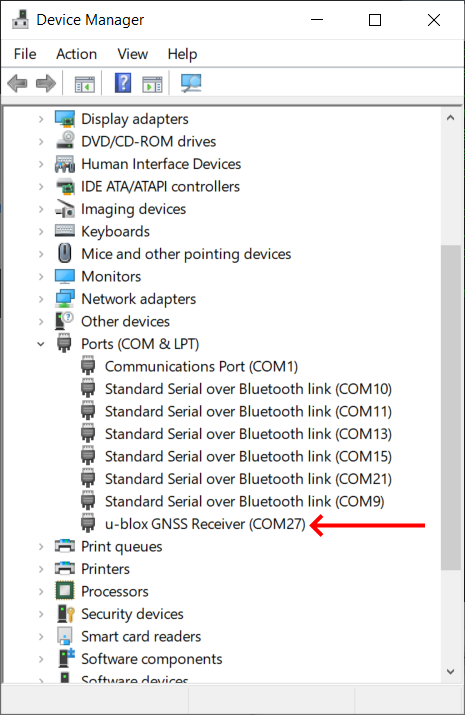Screen dimensions: 465x715
Task: Click the scrollbar up arrow
Action: (450, 118)
